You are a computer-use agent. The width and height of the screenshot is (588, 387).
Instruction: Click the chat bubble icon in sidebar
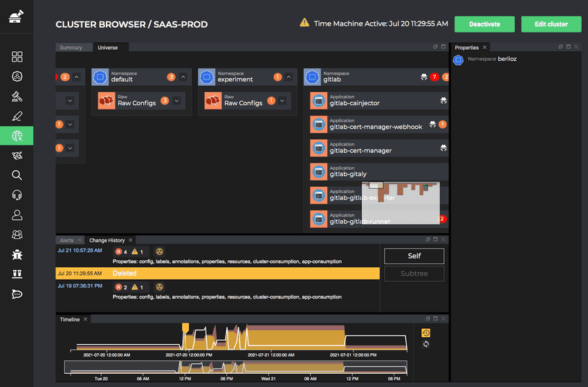click(x=17, y=294)
